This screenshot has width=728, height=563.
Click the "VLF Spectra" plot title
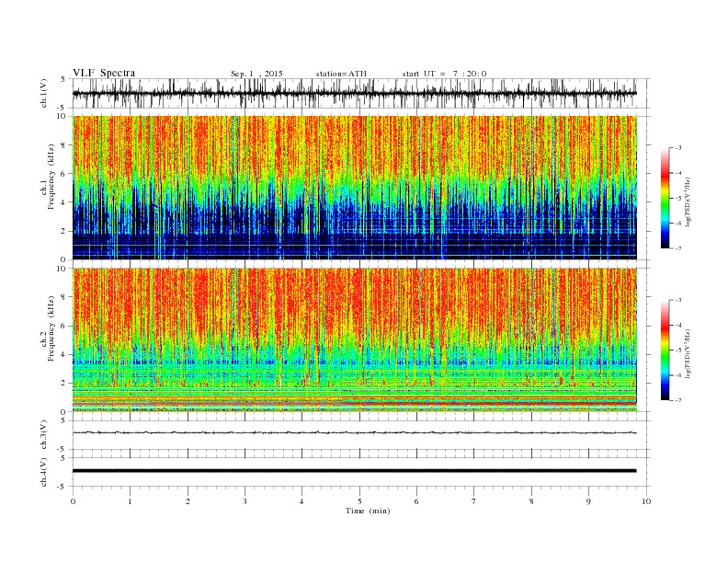(x=104, y=73)
